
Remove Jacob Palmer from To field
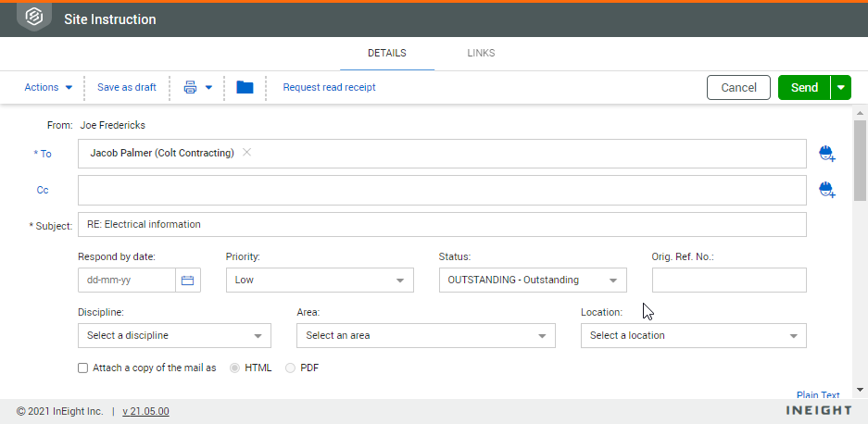click(246, 153)
